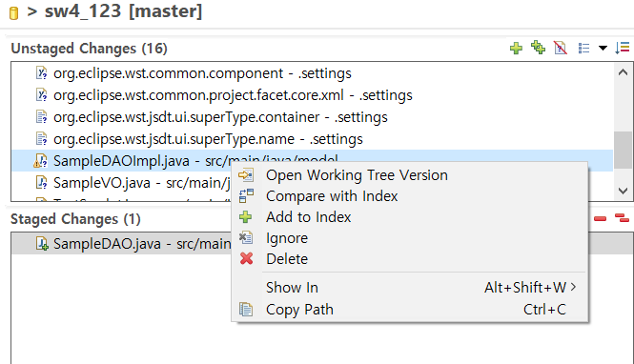The image size is (634, 364).
Task: Click the scroll down arrow of Unstaged list
Action: click(624, 191)
